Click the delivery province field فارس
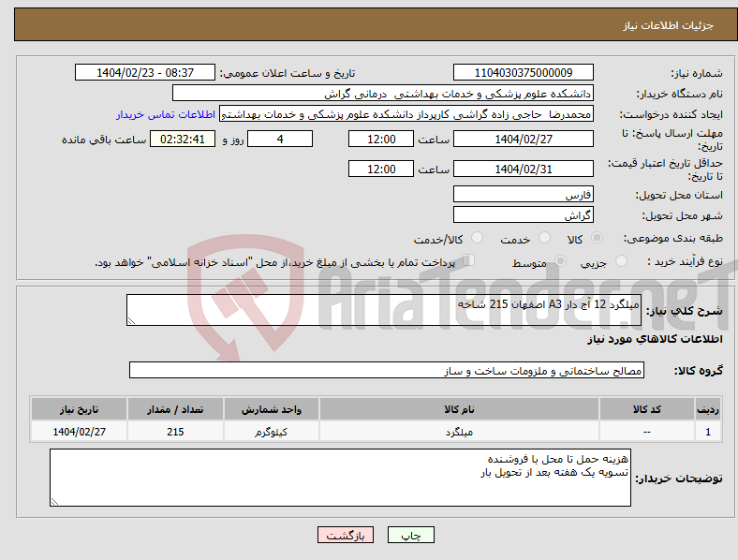The width and height of the screenshot is (738, 560). pos(523,195)
